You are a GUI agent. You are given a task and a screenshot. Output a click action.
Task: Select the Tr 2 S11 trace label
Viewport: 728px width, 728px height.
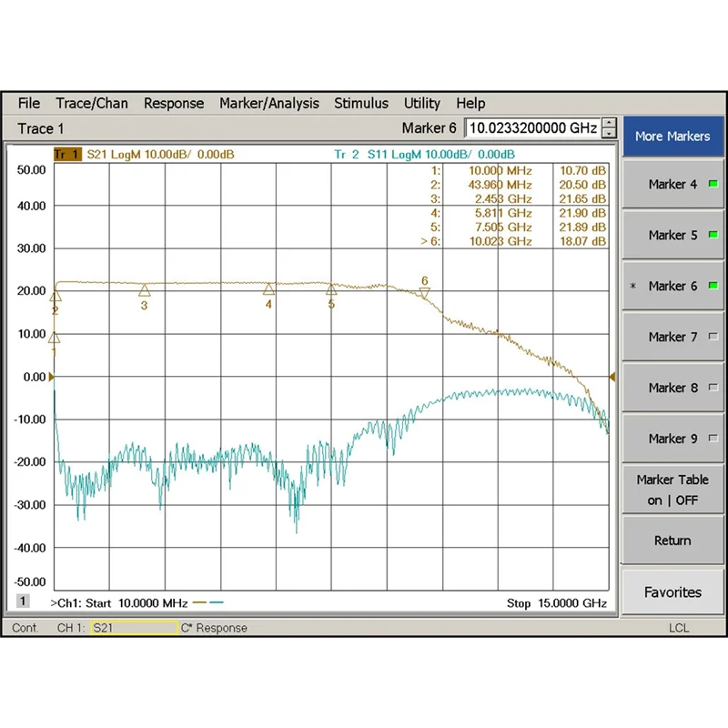click(424, 154)
